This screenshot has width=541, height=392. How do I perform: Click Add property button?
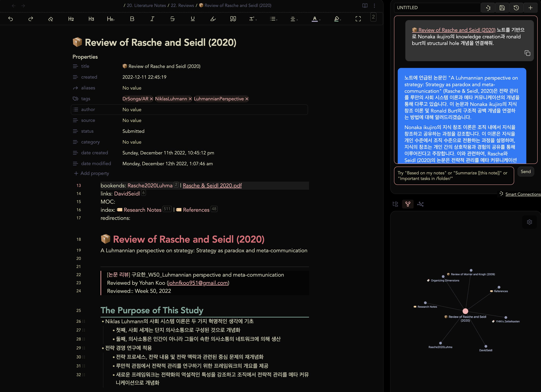(91, 174)
